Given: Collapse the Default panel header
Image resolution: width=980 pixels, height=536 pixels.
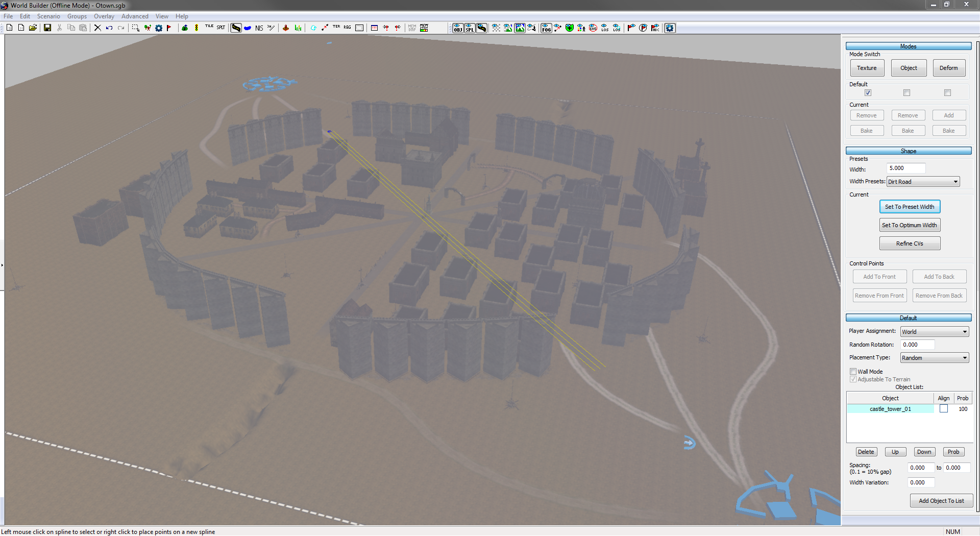Looking at the screenshot, I should coord(908,318).
